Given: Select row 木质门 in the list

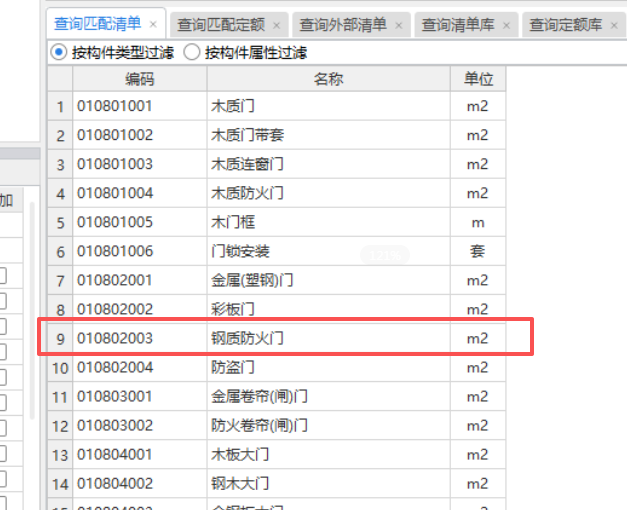Looking at the screenshot, I should pos(277,106).
